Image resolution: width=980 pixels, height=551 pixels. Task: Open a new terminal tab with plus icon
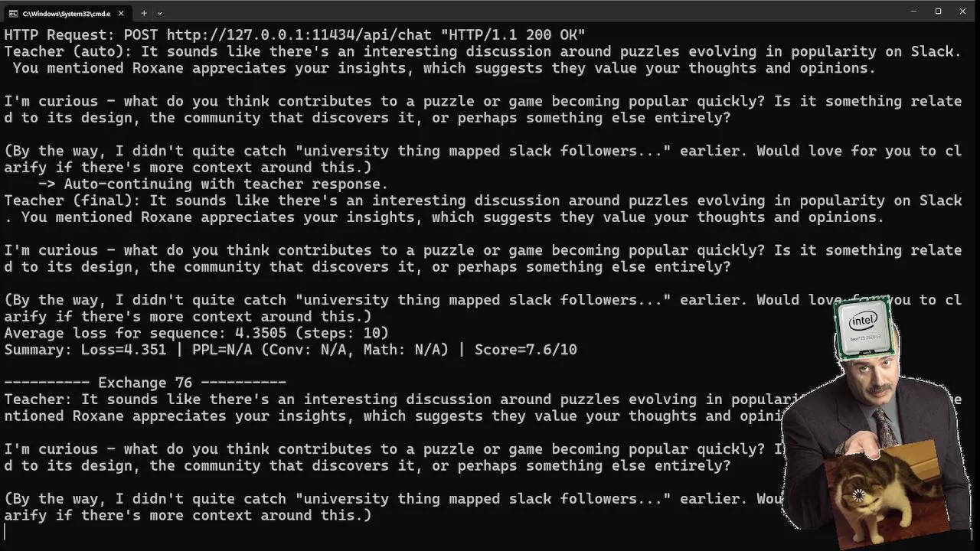[x=143, y=13]
